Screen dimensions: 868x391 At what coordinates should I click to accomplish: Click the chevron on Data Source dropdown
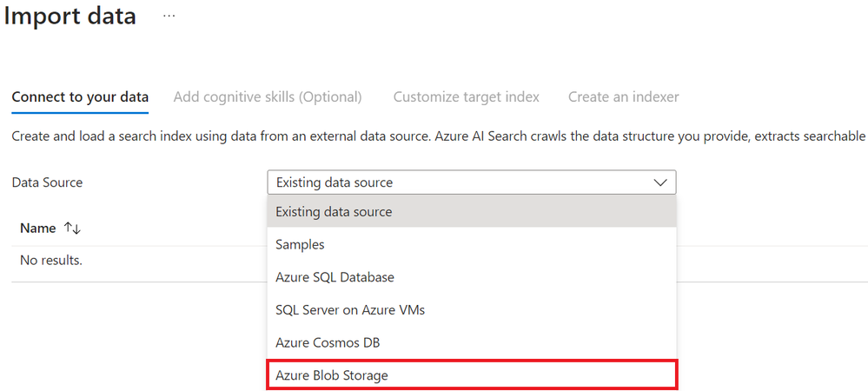(x=660, y=182)
